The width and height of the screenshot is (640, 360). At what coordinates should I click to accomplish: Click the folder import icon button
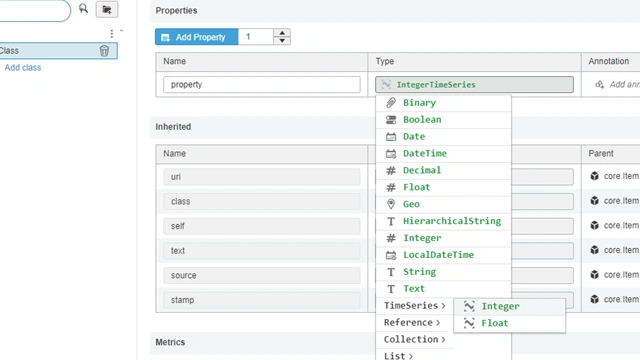(107, 9)
